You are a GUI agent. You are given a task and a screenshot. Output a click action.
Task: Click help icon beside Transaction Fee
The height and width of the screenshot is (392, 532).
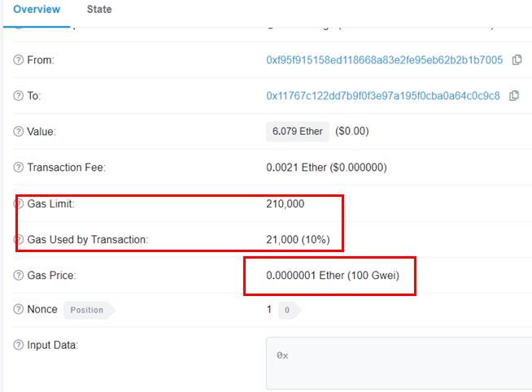point(19,168)
